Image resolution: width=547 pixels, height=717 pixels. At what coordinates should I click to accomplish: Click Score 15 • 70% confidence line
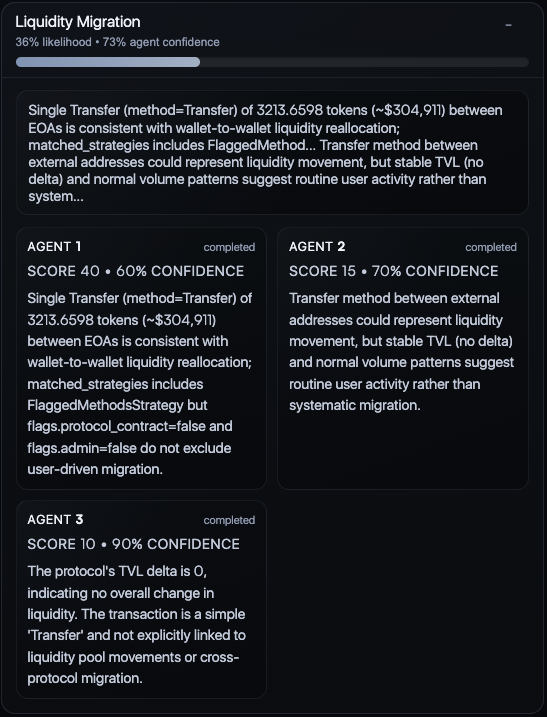click(x=393, y=271)
